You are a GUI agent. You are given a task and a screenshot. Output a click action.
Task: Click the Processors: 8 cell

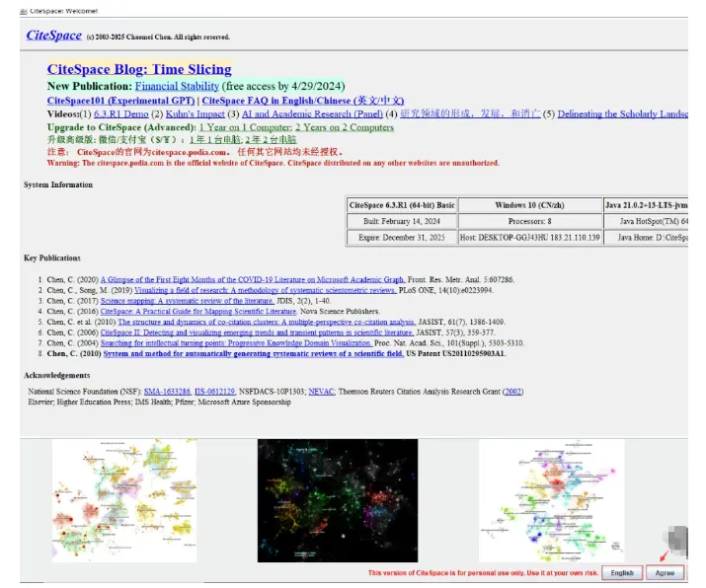tap(530, 221)
